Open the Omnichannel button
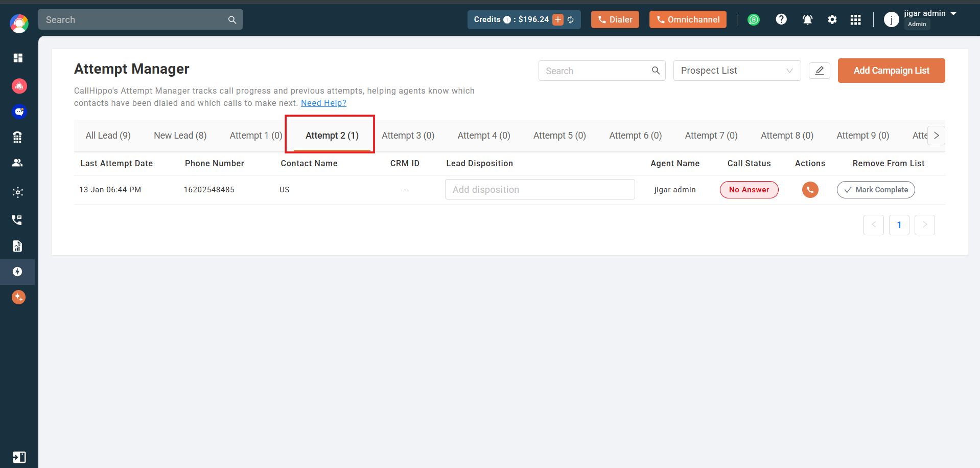Image resolution: width=980 pixels, height=468 pixels. coord(688,19)
